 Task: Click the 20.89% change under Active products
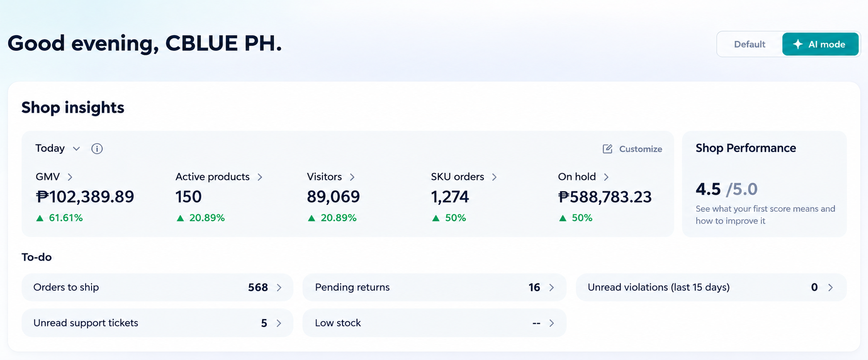tap(207, 218)
